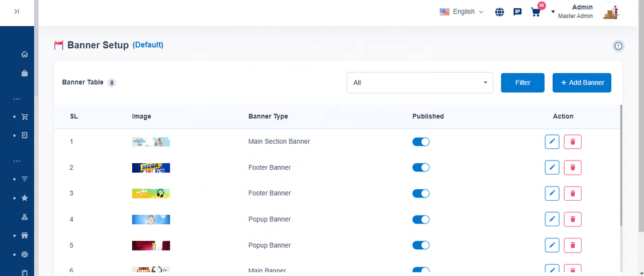
Task: Expand the English language selector
Action: click(462, 11)
